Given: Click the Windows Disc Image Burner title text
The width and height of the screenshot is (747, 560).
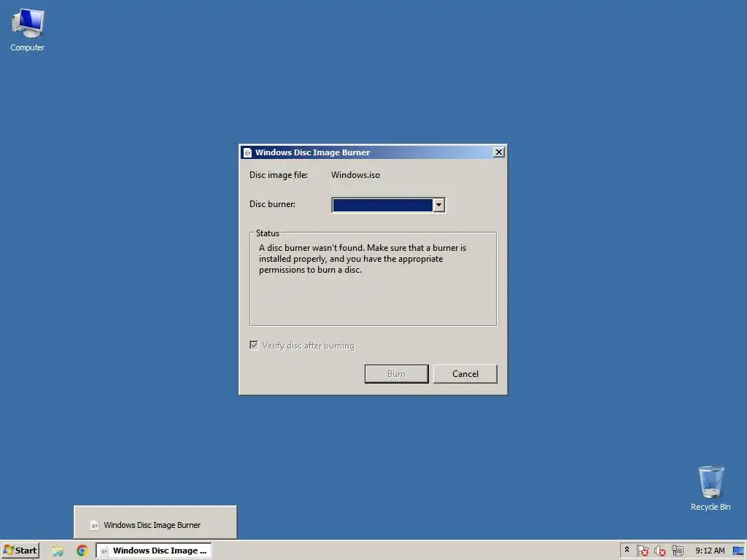Looking at the screenshot, I should [312, 152].
